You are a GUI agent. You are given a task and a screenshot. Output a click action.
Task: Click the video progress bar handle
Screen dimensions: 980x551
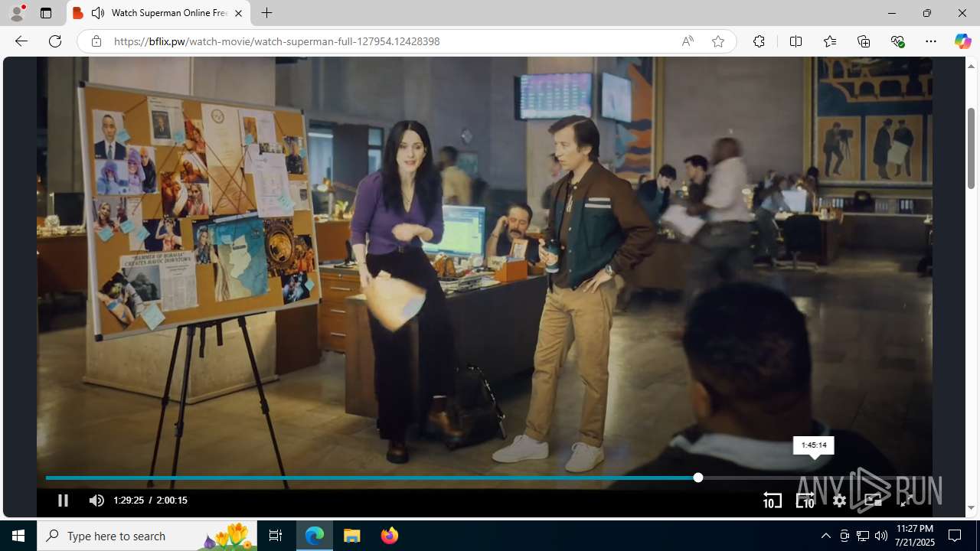(697, 478)
